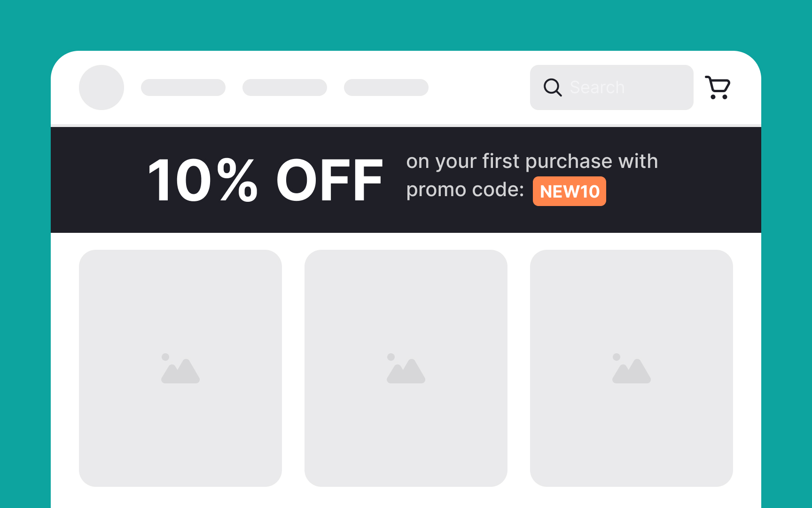Click image placeholder icon in middle card
The height and width of the screenshot is (508, 812).
pos(406,369)
